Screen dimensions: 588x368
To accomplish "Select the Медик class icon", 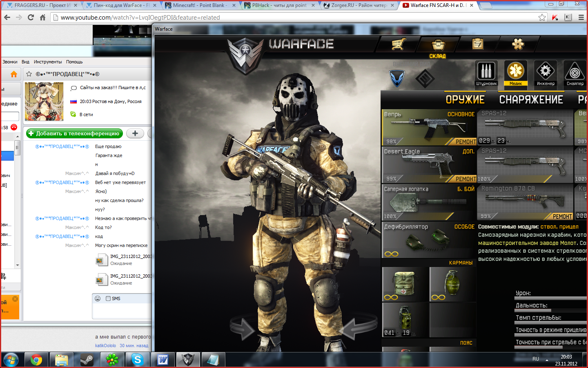I will click(x=516, y=74).
